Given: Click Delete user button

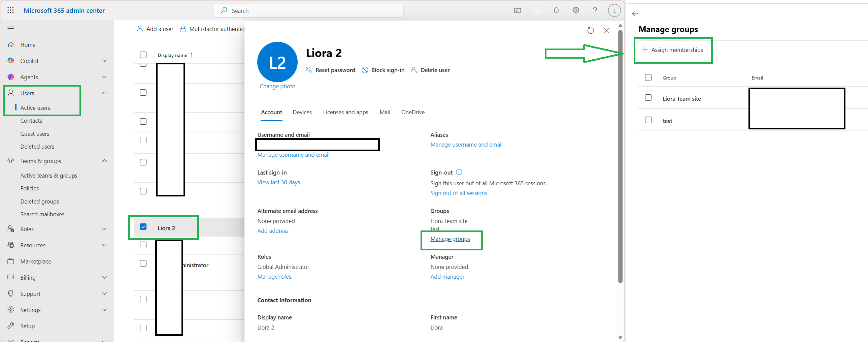Looking at the screenshot, I should [x=430, y=70].
